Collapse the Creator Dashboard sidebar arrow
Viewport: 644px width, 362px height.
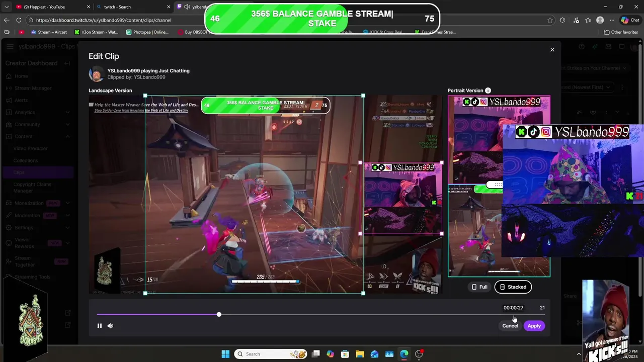click(x=67, y=63)
